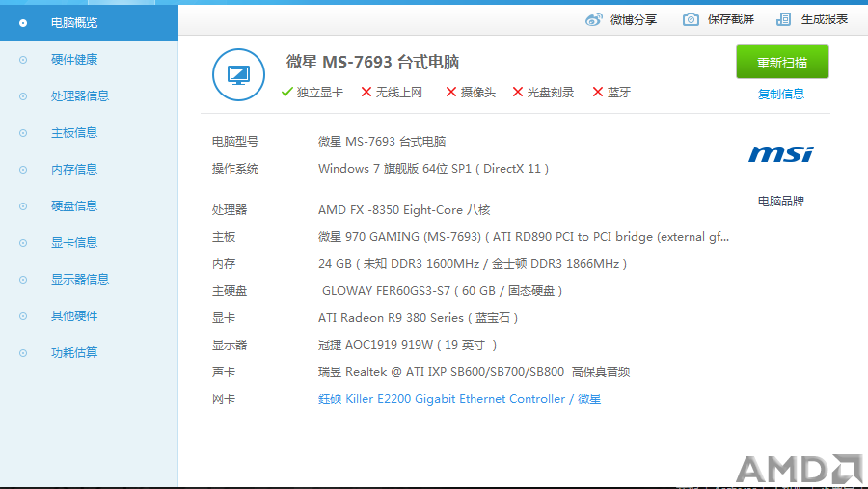
Task: Select 内存信息 in sidebar
Action: tap(74, 170)
